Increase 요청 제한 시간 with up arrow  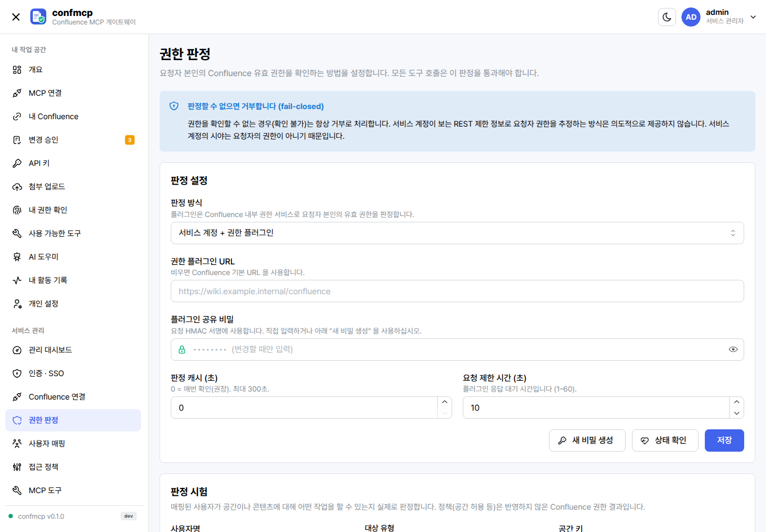coord(737,402)
